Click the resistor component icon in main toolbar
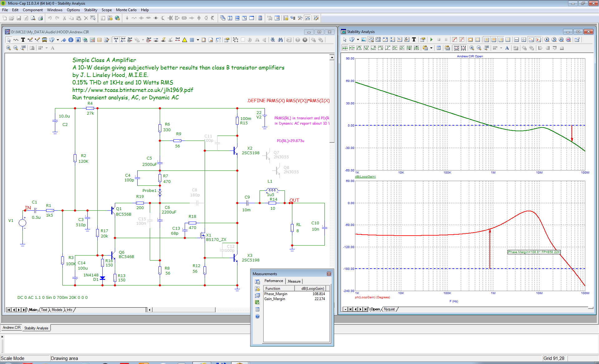This screenshot has height=364, width=599. coord(134,18)
